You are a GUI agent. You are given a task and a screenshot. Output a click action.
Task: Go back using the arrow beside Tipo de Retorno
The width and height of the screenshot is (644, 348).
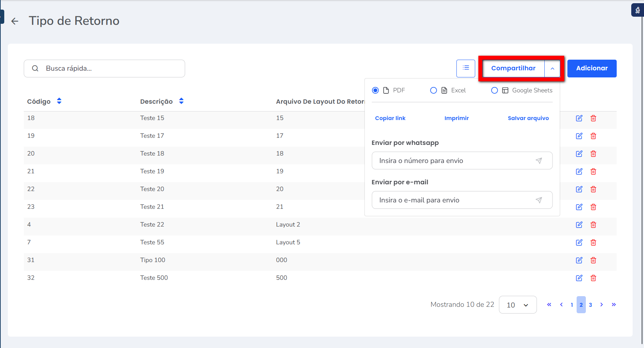click(x=15, y=21)
